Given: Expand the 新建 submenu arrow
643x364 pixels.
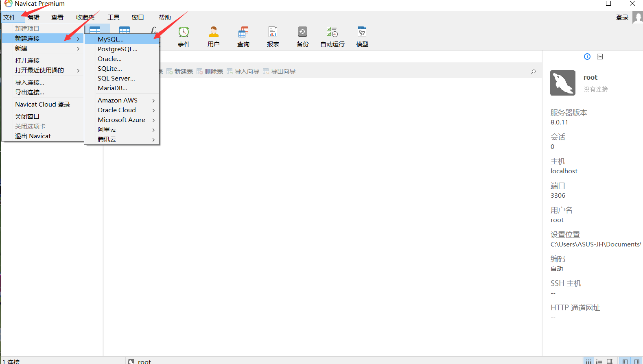Looking at the screenshot, I should click(x=78, y=48).
